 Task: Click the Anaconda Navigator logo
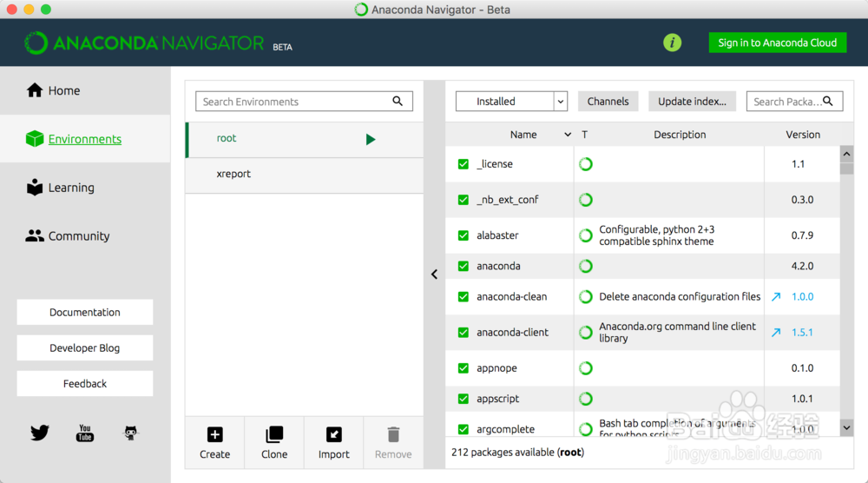[x=144, y=43]
